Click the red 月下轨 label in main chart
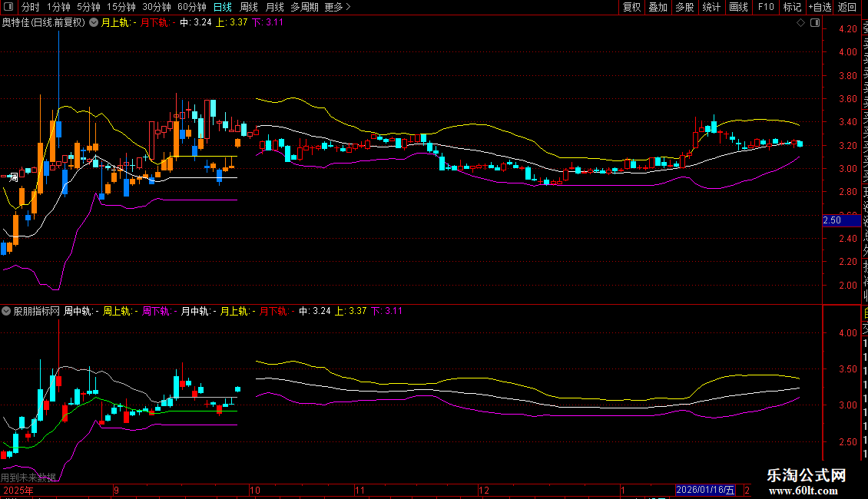868x499 pixels. [157, 23]
